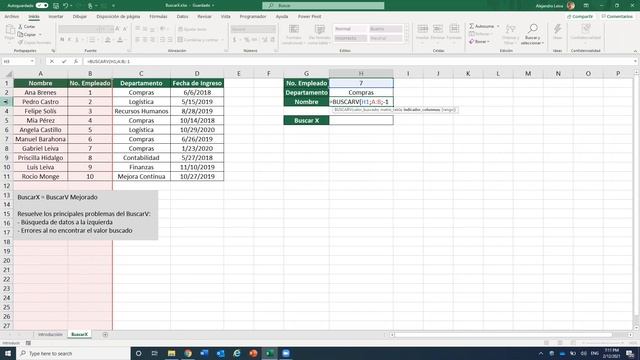640x360 pixels.
Task: Open the font color A icon
Action: coord(120,40)
